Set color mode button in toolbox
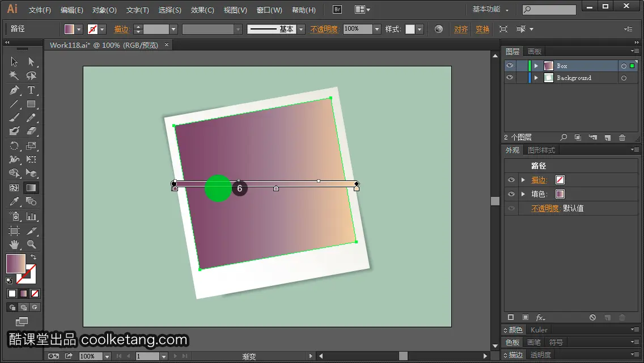 12,294
